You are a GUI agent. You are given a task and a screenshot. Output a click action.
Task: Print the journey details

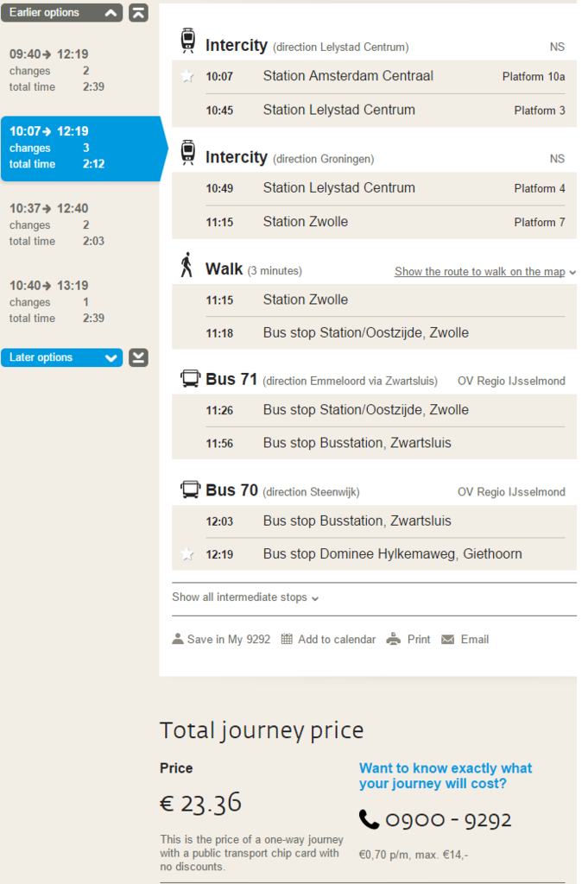(x=408, y=640)
